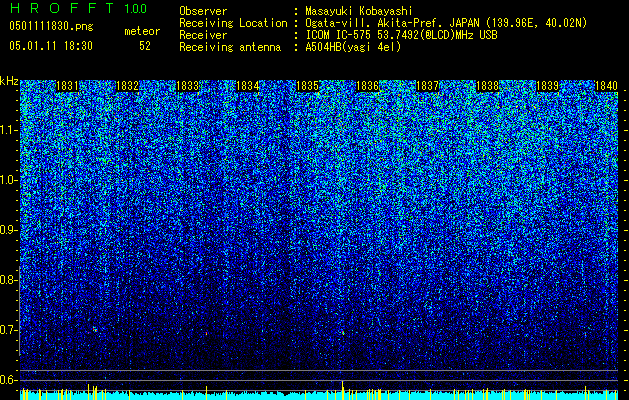Click the 'Observer' label
629x400 pixels.
click(x=203, y=11)
